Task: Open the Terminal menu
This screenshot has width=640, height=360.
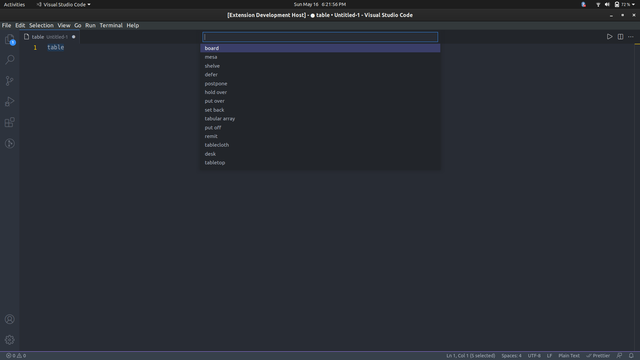Action: [x=111, y=25]
